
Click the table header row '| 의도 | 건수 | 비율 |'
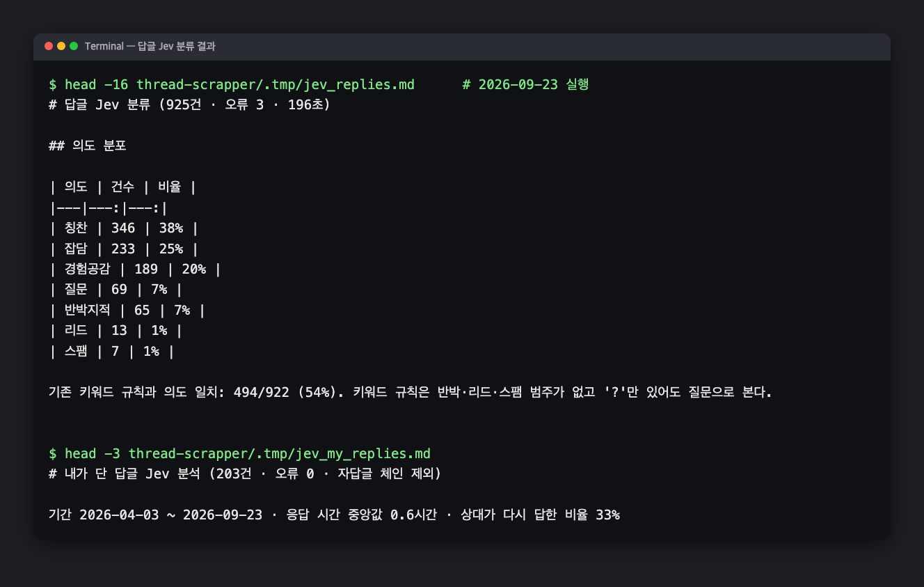122,187
